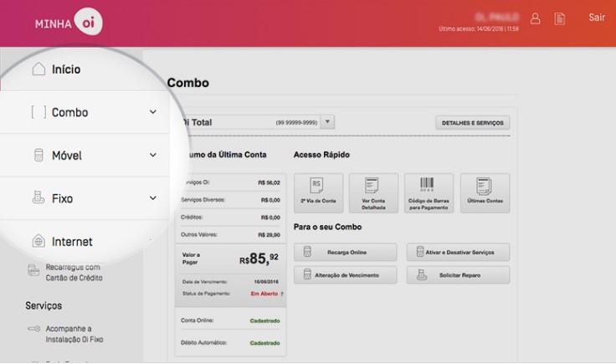Expand the Móvel chevron
Image resolution: width=616 pixels, height=364 pixels.
(153, 155)
